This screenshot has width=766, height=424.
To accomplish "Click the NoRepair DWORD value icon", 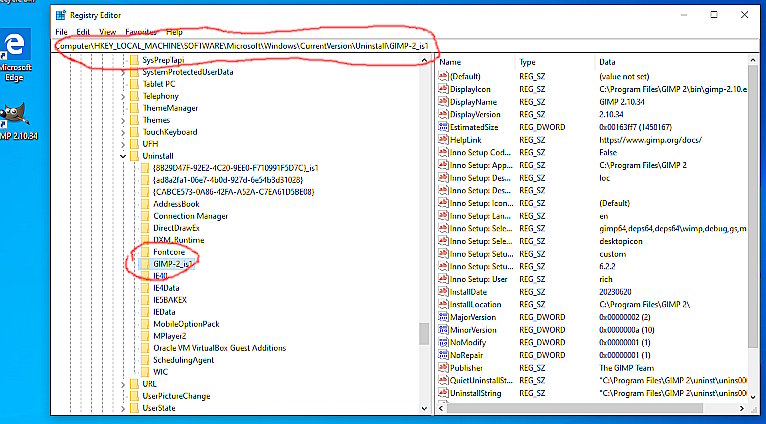I will (443, 355).
